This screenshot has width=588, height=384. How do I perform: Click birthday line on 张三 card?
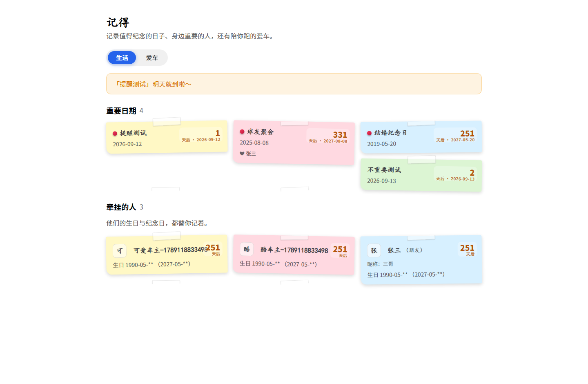tap(406, 275)
